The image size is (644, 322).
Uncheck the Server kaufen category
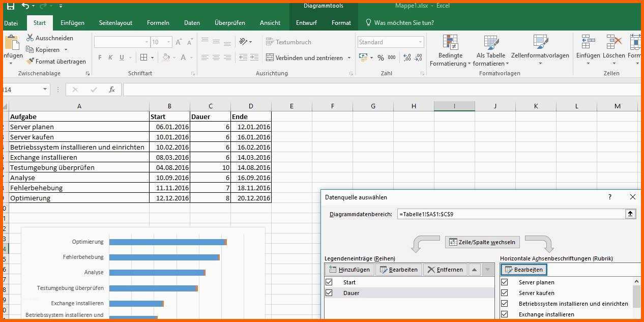click(505, 292)
